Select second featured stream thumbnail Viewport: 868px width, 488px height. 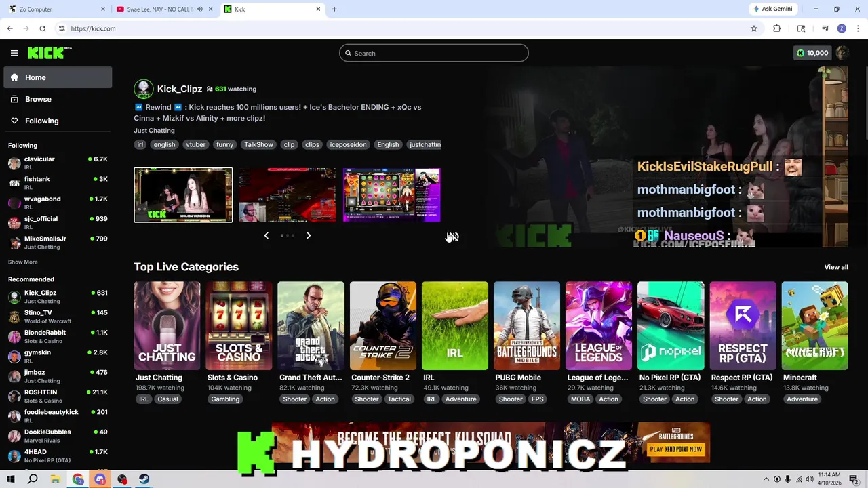pyautogui.click(x=288, y=195)
